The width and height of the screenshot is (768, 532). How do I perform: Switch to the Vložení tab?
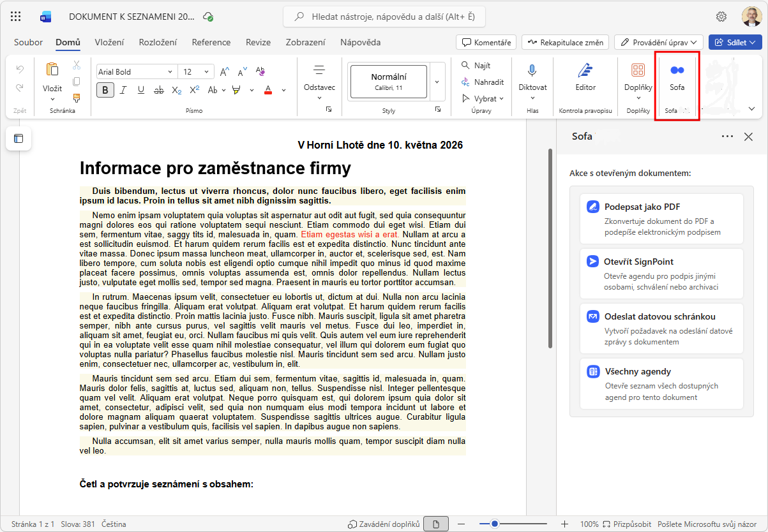coord(109,42)
